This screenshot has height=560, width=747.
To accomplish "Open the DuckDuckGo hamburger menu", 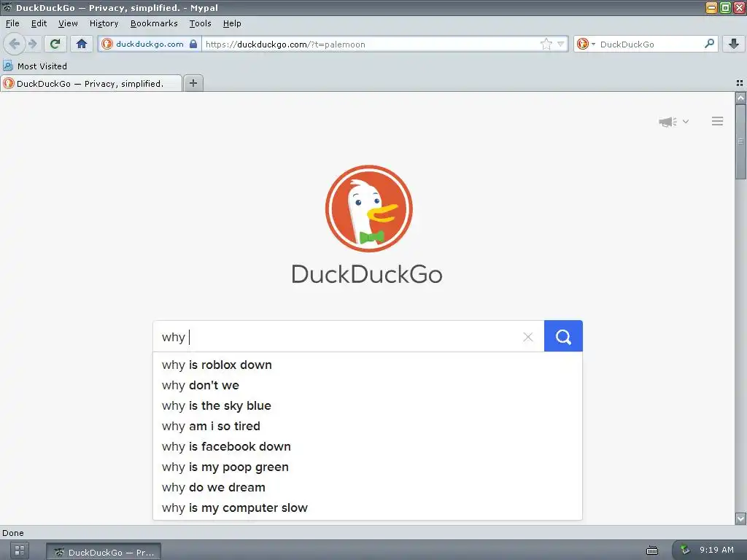I will point(718,121).
